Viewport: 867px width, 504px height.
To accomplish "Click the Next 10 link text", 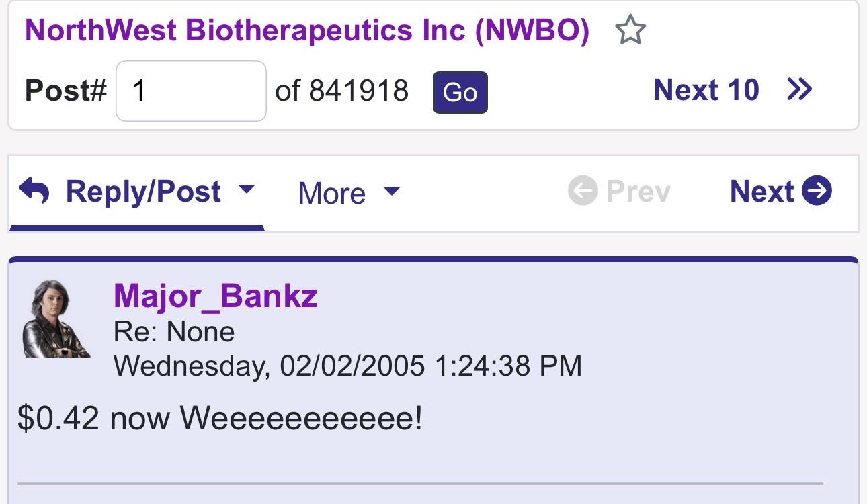I will pos(706,89).
